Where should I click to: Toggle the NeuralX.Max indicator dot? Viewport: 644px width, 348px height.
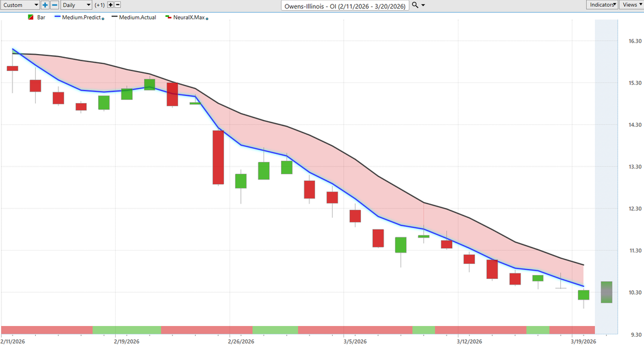[207, 18]
